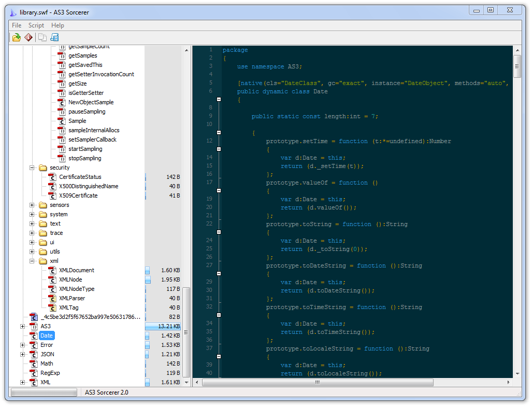Expand the ui folder

[x=32, y=242]
